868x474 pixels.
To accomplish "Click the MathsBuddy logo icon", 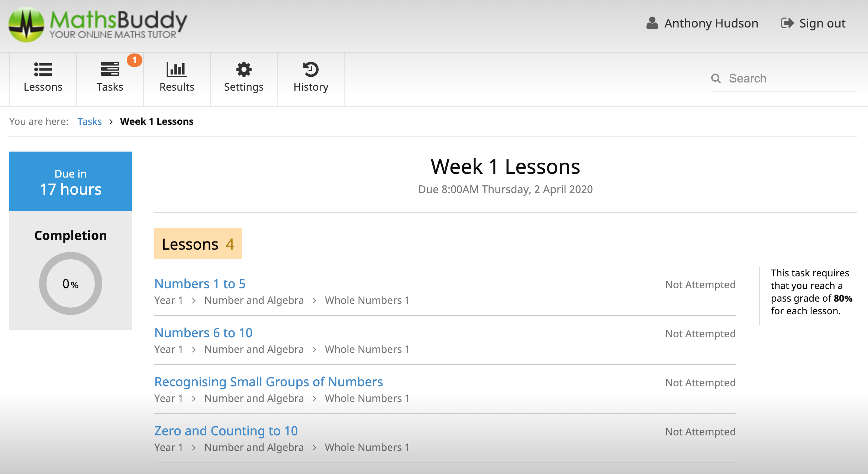I will coord(26,25).
